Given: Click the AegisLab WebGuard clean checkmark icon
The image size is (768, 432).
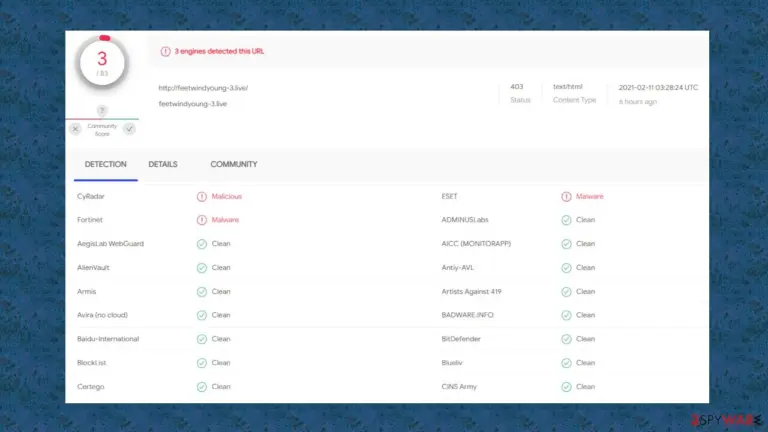Looking at the screenshot, I should [x=202, y=244].
